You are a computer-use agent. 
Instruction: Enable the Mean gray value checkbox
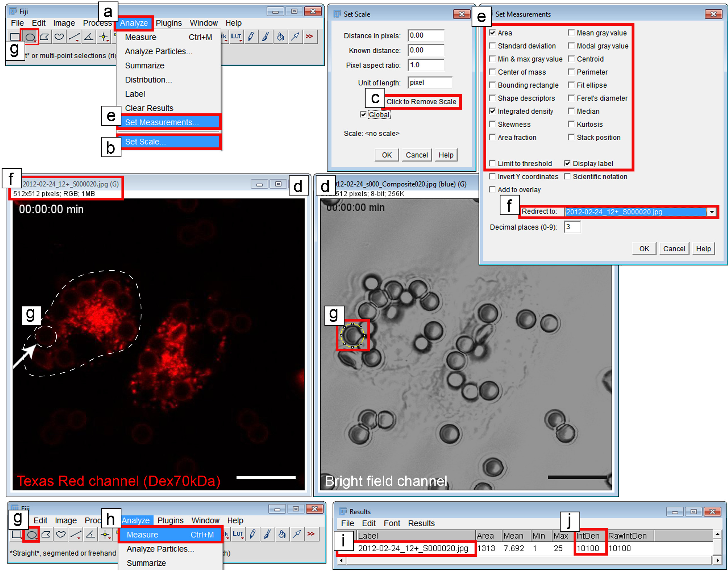click(571, 33)
